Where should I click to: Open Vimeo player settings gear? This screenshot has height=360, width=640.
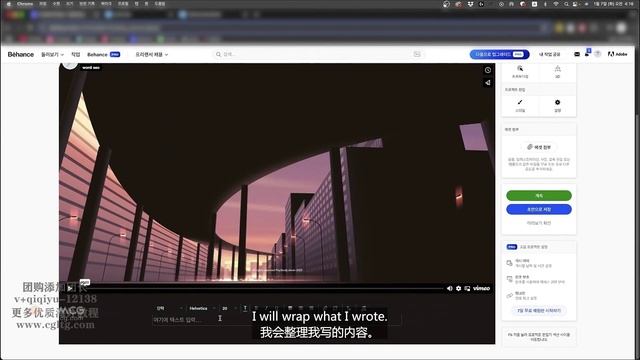[458, 289]
